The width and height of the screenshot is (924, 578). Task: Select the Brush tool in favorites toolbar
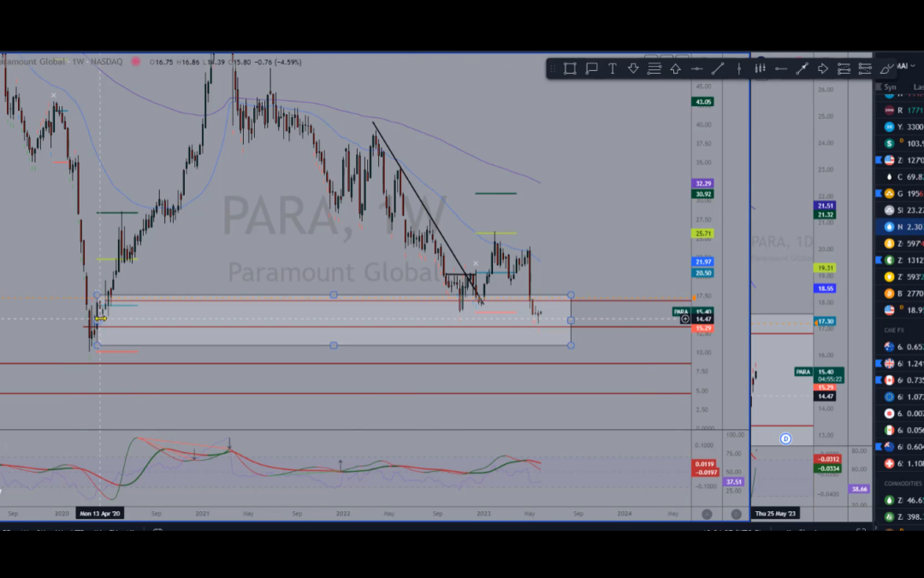[x=886, y=69]
